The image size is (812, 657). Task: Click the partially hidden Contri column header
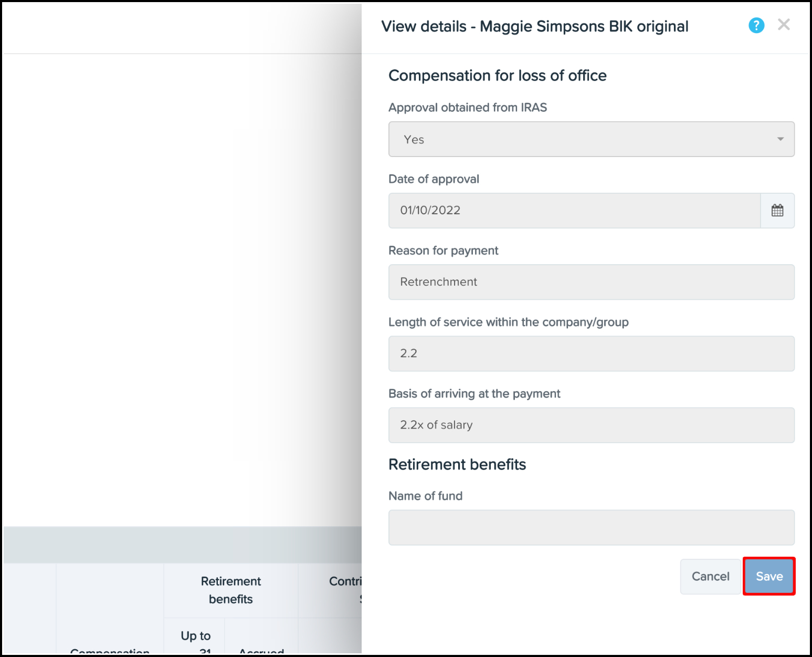point(345,581)
